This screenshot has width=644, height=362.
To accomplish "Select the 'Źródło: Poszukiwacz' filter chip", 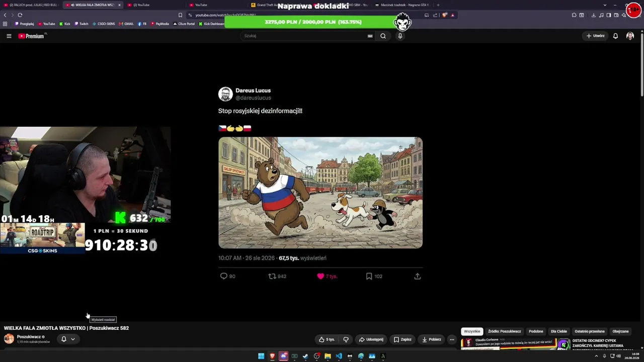I will tap(504, 331).
